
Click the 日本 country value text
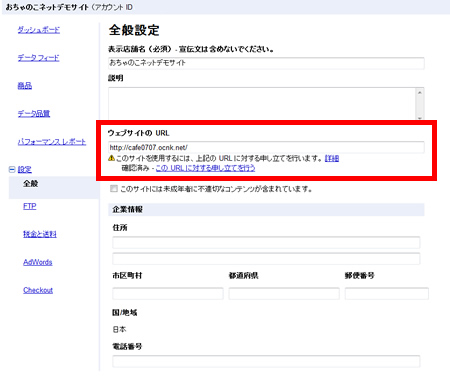pyautogui.click(x=119, y=329)
